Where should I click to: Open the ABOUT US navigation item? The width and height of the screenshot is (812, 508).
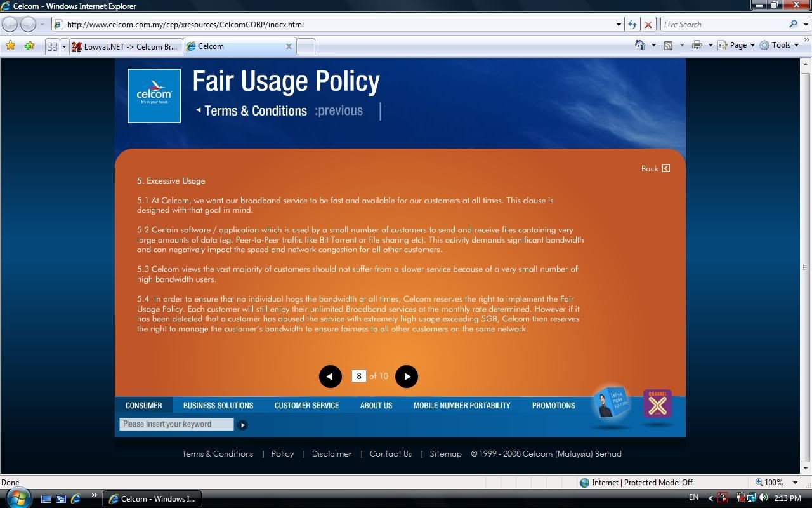376,405
